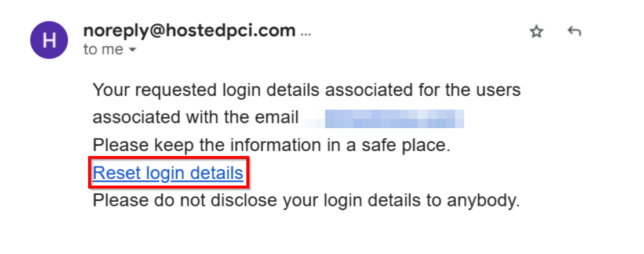Star this email from hostedpci
Image resolution: width=644 pixels, height=254 pixels.
(x=536, y=32)
